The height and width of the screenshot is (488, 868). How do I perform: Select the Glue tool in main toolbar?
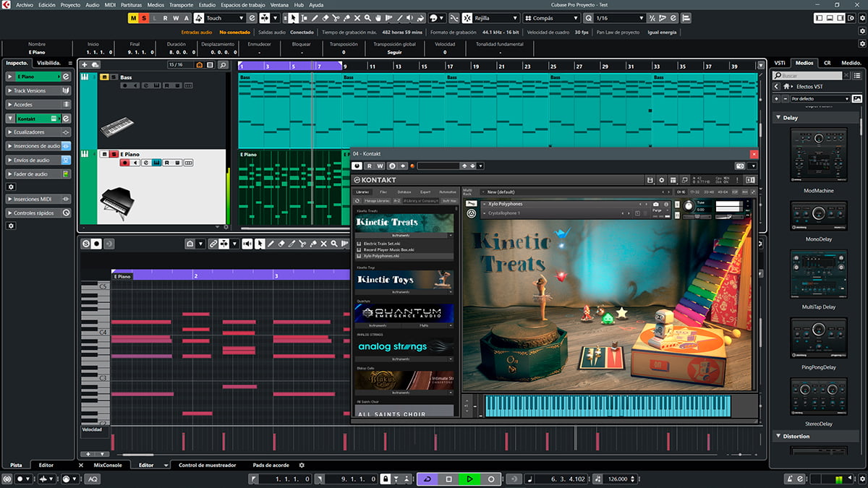pyautogui.click(x=346, y=18)
